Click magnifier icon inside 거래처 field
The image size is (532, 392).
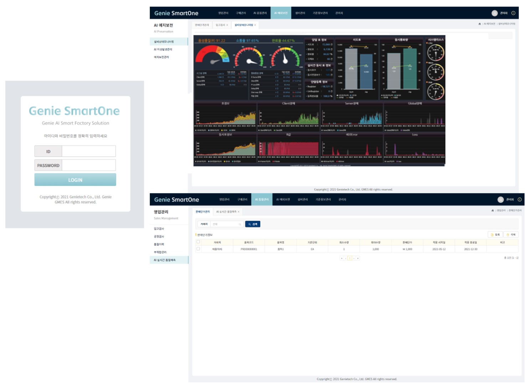click(240, 224)
